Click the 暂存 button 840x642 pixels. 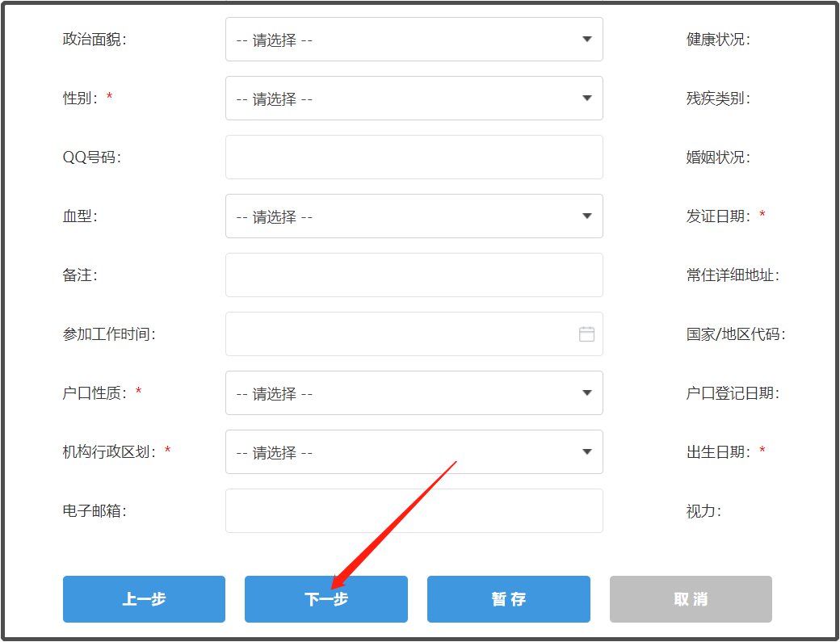click(509, 599)
